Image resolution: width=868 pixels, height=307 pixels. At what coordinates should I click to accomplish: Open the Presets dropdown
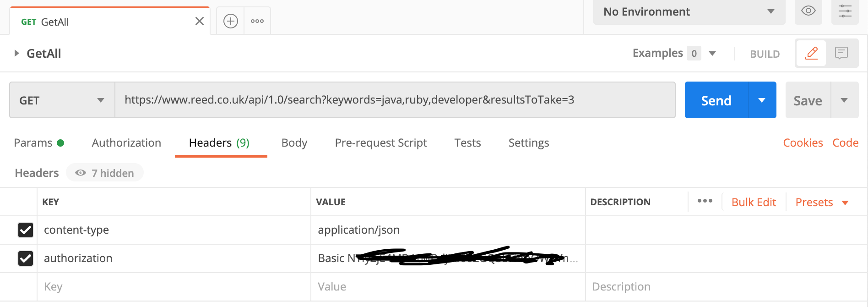(x=822, y=202)
